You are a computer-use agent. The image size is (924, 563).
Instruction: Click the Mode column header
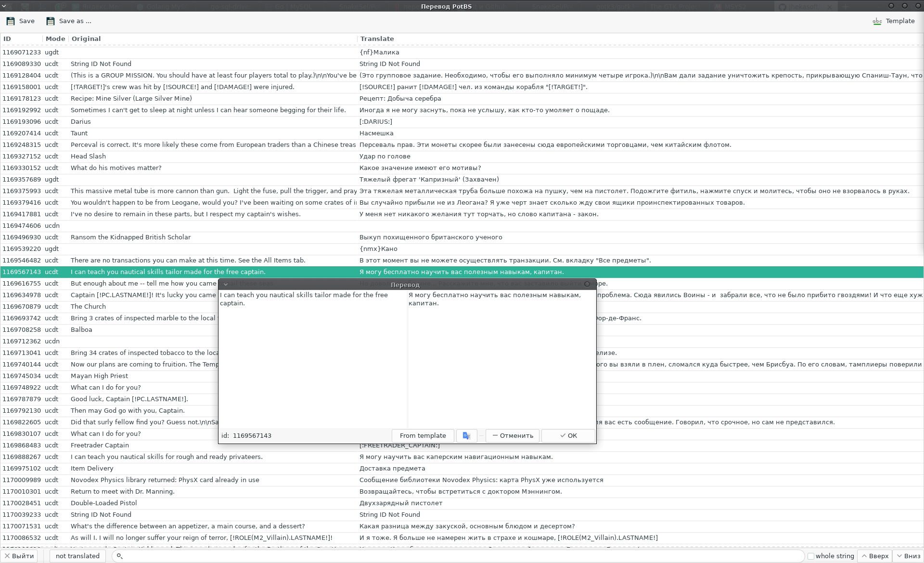coord(55,39)
